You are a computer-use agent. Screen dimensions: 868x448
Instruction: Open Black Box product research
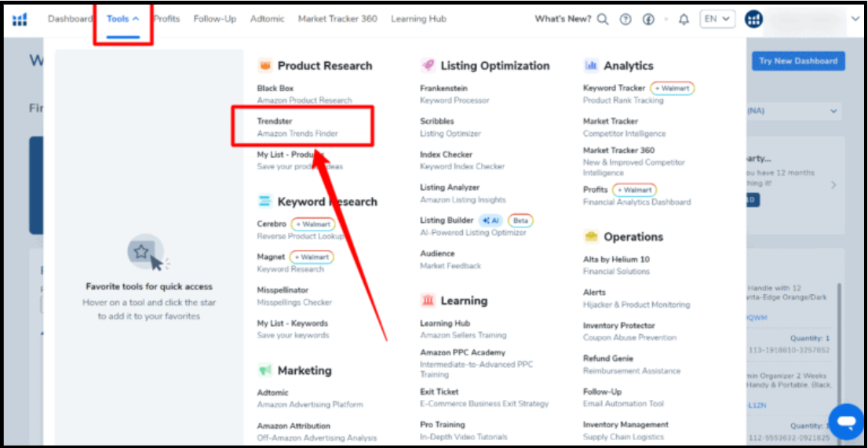point(275,89)
